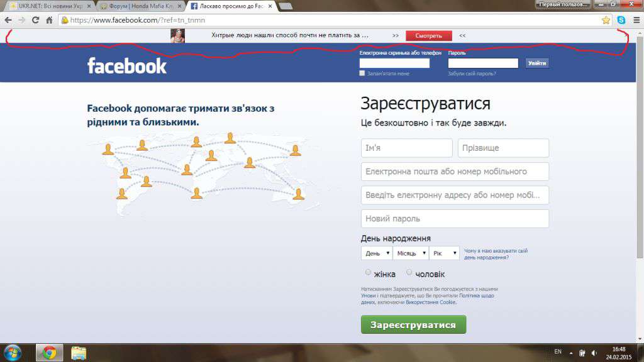This screenshot has width=644, height=362.
Task: Go back using browser back arrow
Action: [x=8, y=20]
